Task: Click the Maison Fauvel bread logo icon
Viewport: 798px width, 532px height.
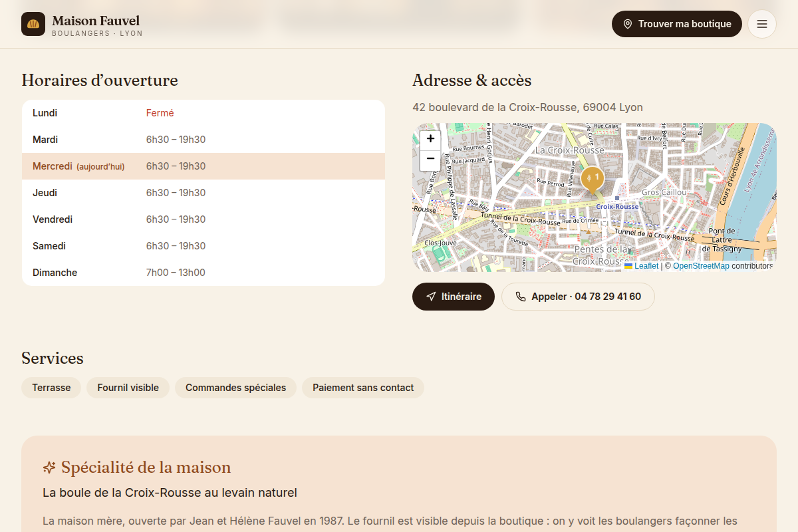Action: tap(33, 24)
